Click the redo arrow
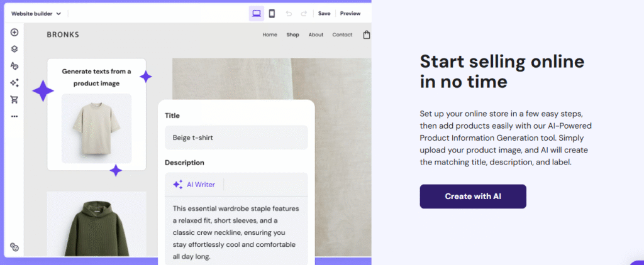 pos(304,14)
